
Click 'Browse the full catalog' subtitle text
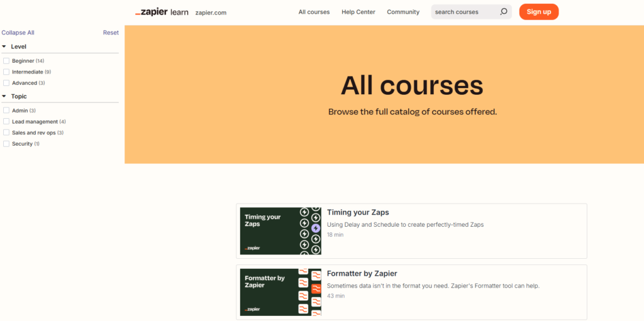[413, 112]
